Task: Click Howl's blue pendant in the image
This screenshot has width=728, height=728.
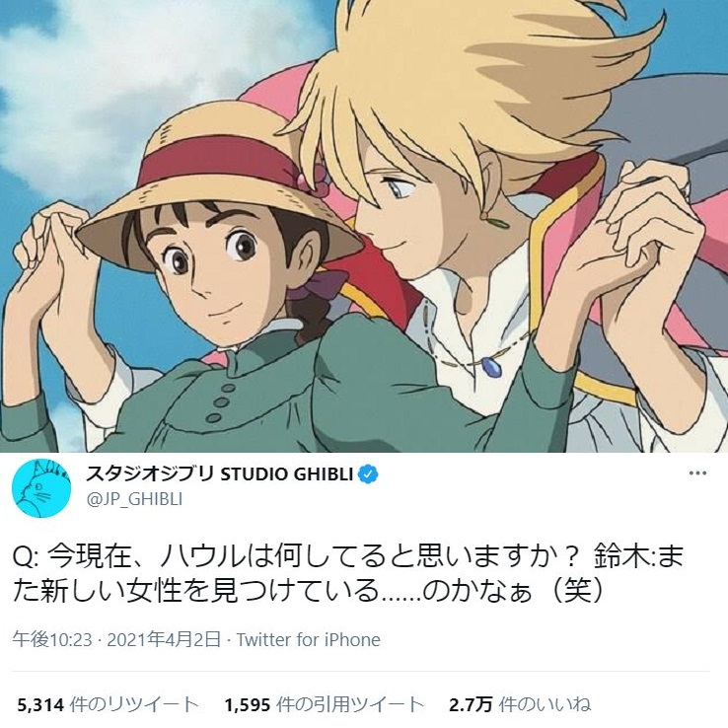Action: [x=491, y=367]
